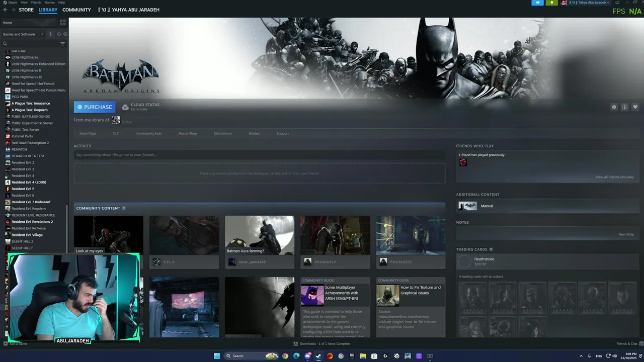Open the Points Shop link
644x362 pixels.
tap(188, 133)
